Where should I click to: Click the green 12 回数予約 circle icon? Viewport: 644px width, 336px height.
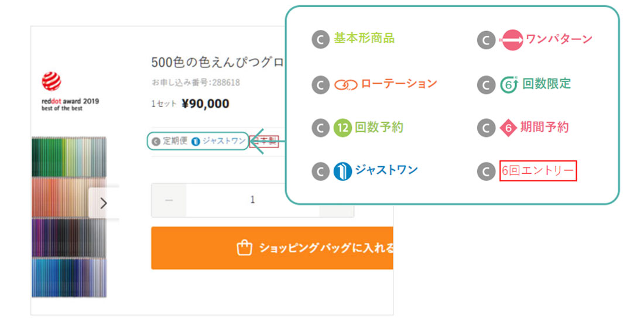pos(342,128)
